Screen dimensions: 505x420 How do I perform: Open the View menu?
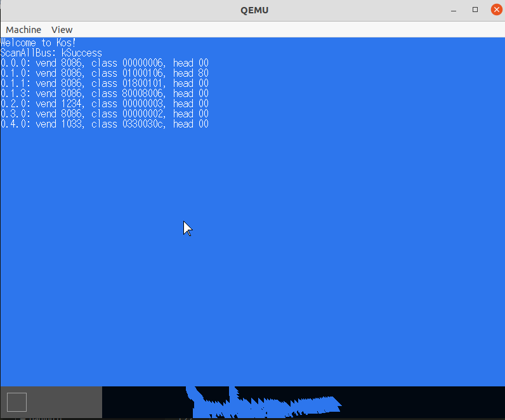pos(62,30)
